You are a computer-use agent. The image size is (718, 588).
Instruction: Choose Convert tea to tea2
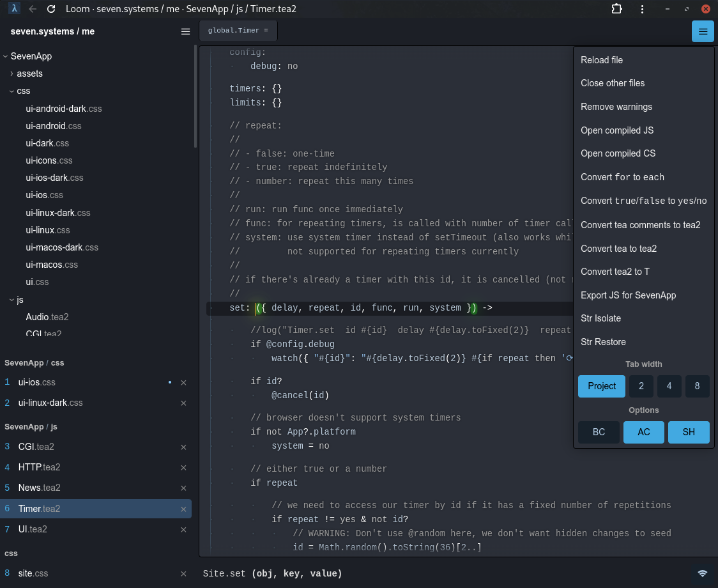pos(643,249)
